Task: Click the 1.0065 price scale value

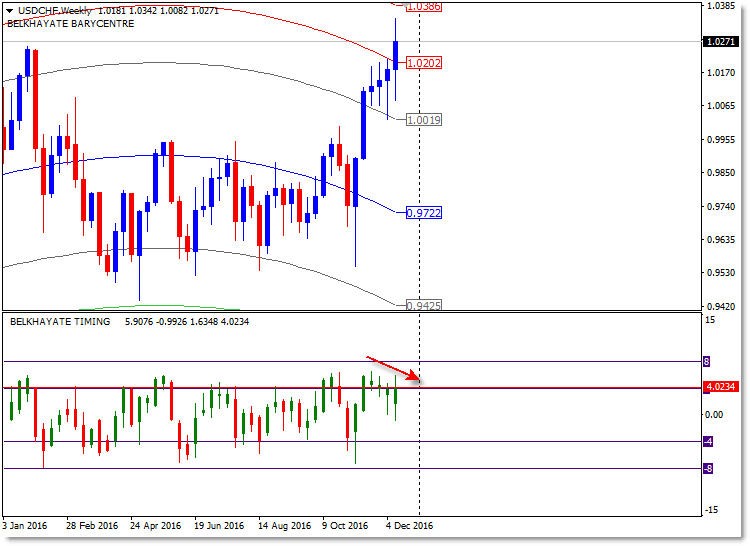Action: click(721, 106)
